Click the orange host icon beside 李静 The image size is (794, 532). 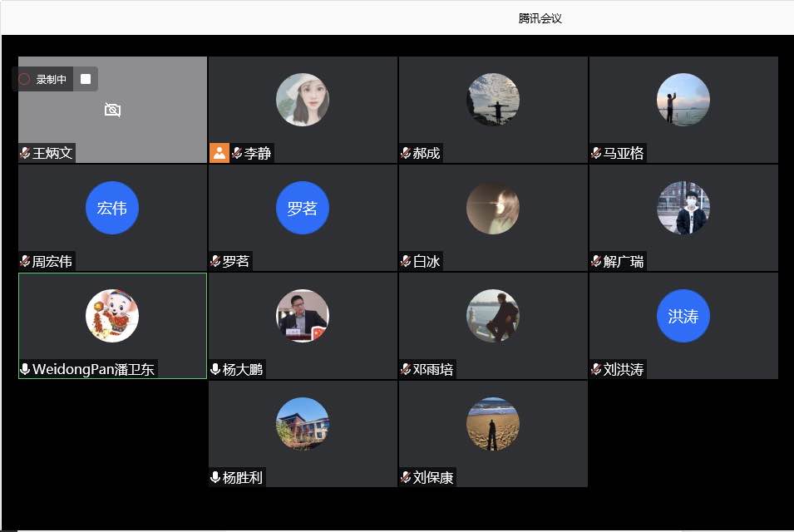pos(219,153)
